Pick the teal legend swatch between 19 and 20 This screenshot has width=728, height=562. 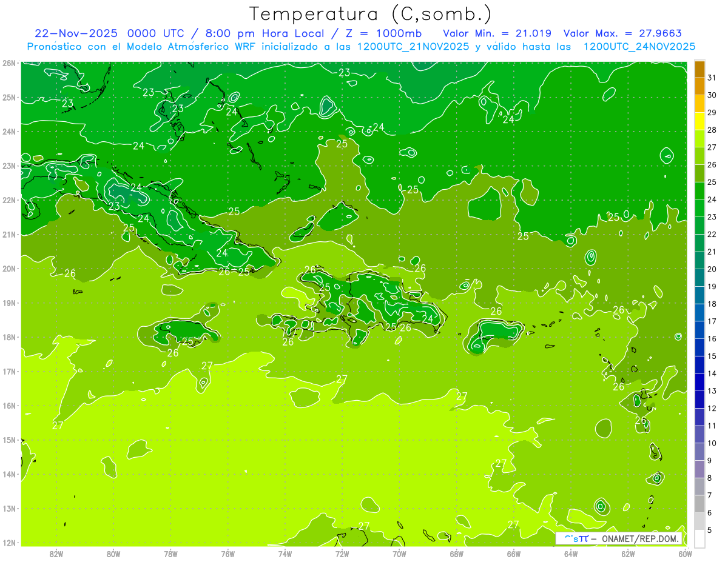[x=699, y=278]
